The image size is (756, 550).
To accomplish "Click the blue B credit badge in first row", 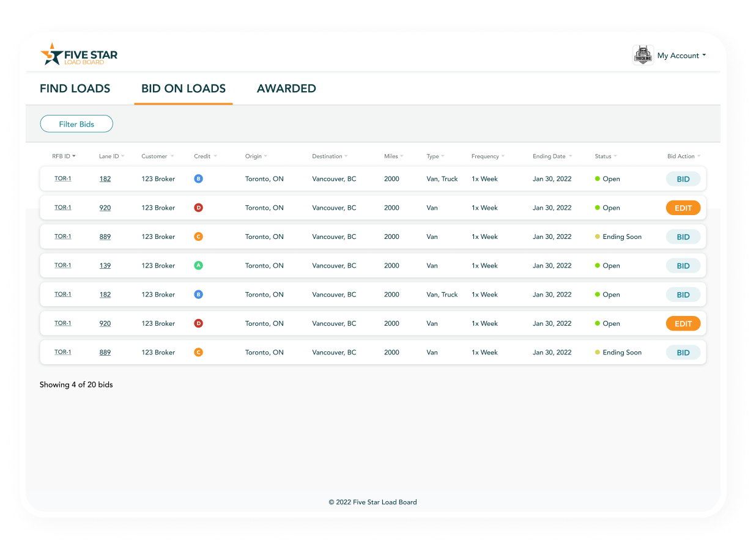I will click(198, 179).
